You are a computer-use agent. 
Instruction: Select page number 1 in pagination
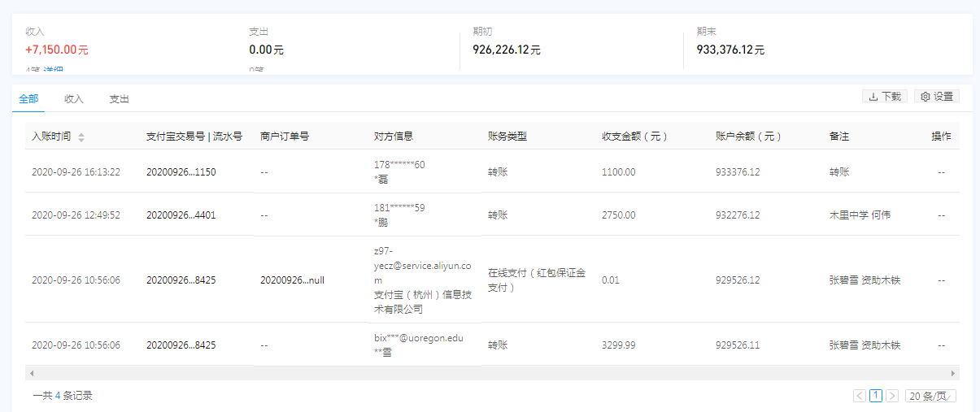[x=876, y=396]
